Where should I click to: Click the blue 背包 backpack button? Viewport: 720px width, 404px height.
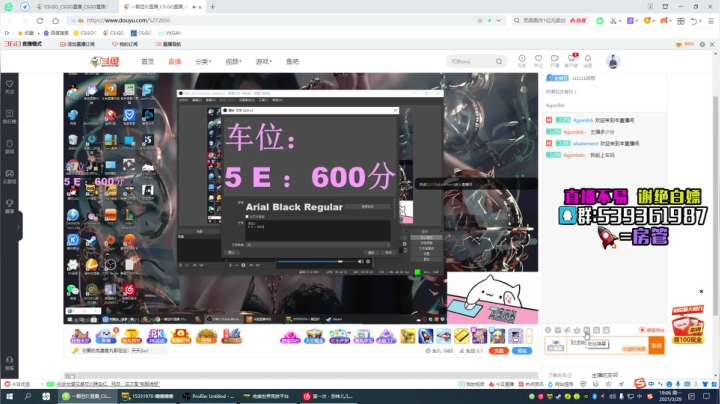click(x=522, y=351)
